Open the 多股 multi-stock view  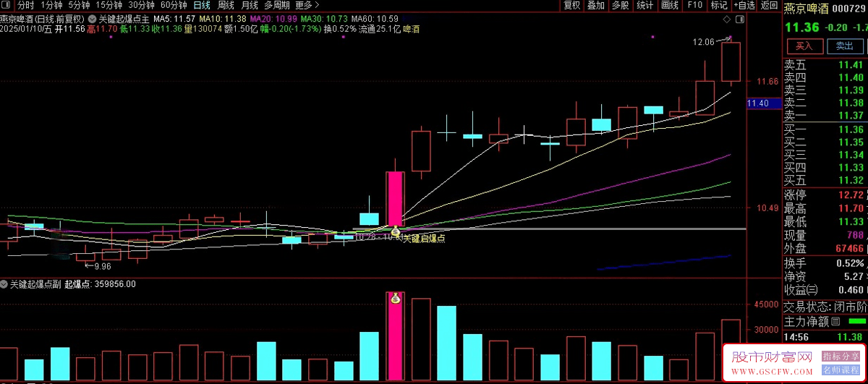pyautogui.click(x=621, y=5)
